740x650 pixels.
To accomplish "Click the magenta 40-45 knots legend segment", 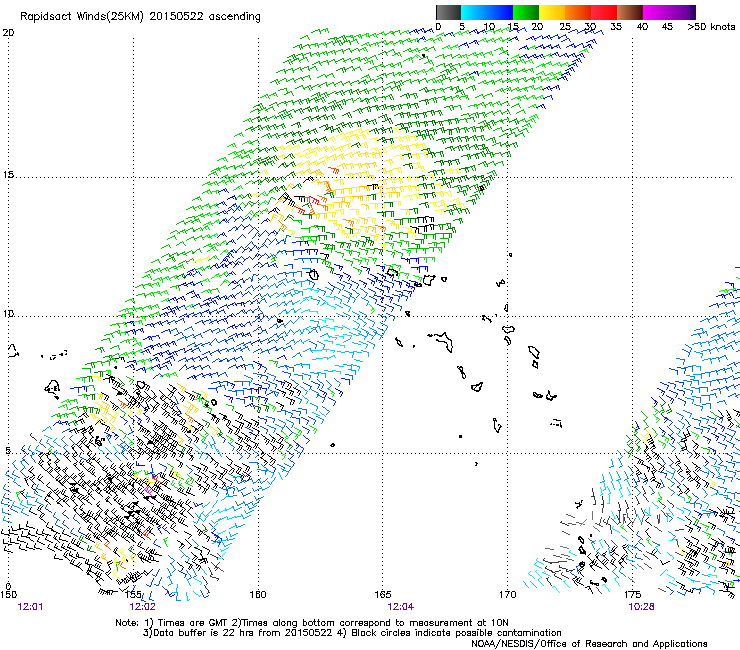I will click(x=656, y=12).
